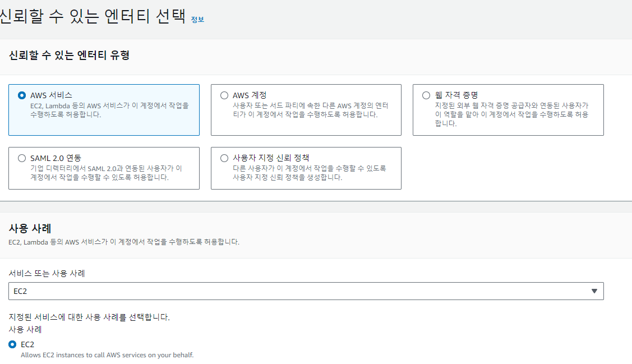Choose the 웹 자격 증명 radio option
This screenshot has height=364, width=632.
click(x=426, y=95)
